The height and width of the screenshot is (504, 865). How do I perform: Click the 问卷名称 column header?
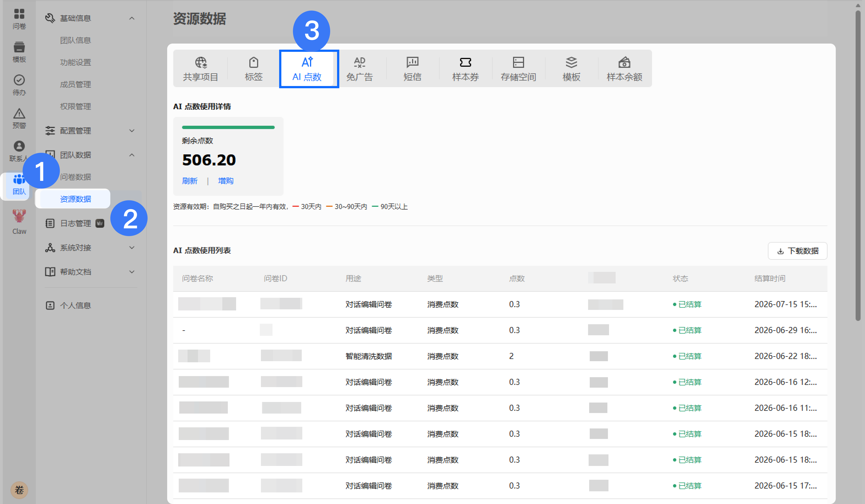pos(197,278)
